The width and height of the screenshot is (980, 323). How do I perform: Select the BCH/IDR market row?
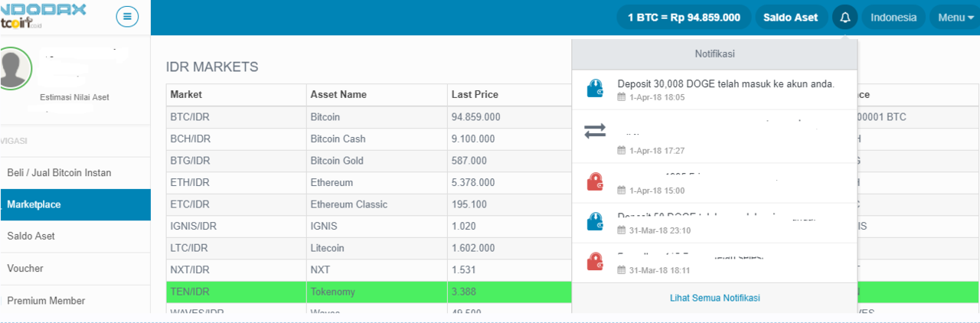coord(369,139)
